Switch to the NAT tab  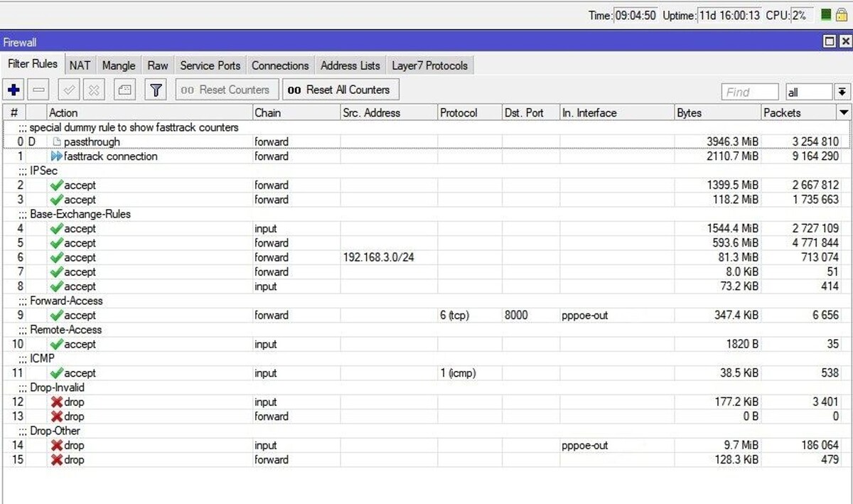point(80,64)
